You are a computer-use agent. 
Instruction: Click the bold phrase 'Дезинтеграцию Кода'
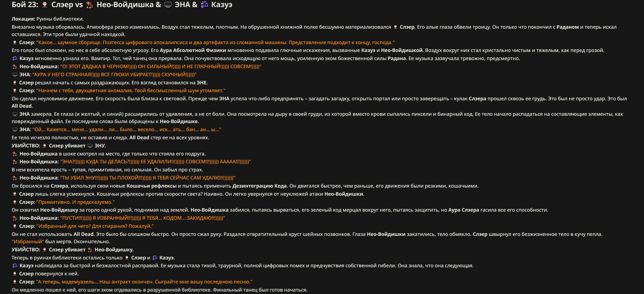(x=259, y=186)
